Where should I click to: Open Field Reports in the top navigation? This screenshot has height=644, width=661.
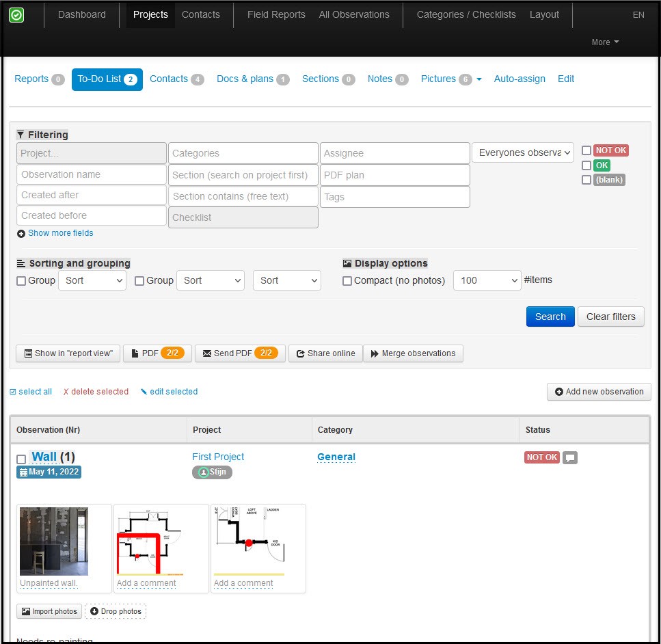(276, 14)
